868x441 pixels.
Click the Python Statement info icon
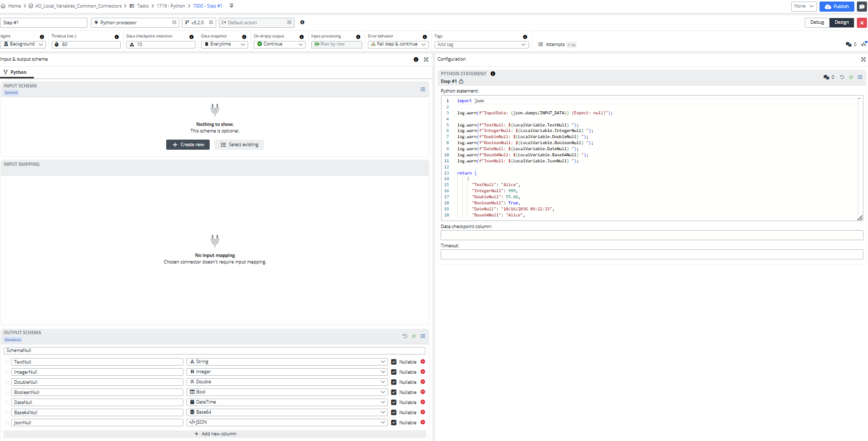coord(493,74)
